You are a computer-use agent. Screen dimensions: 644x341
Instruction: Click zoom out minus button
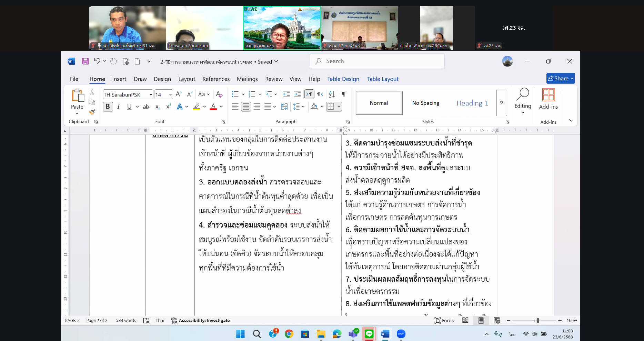(509, 320)
